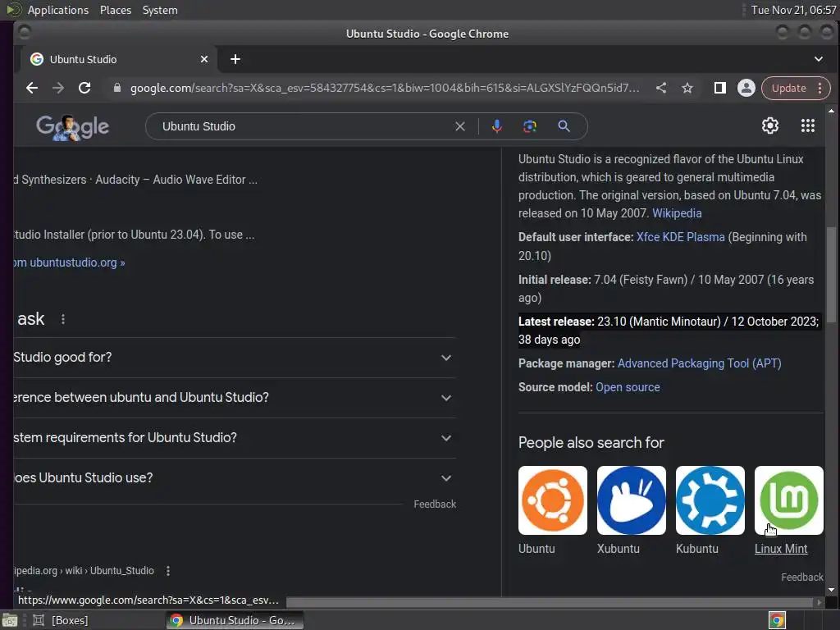Image resolution: width=840 pixels, height=630 pixels.
Task: Open the Linux Mint text link
Action: coord(781,549)
